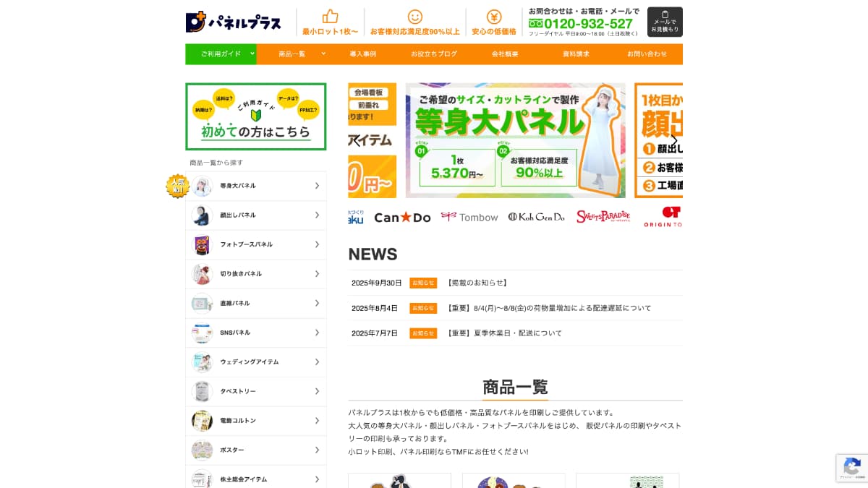The height and width of the screenshot is (488, 868).
Task: Select the フォトブースパネル category icon
Action: click(203, 244)
